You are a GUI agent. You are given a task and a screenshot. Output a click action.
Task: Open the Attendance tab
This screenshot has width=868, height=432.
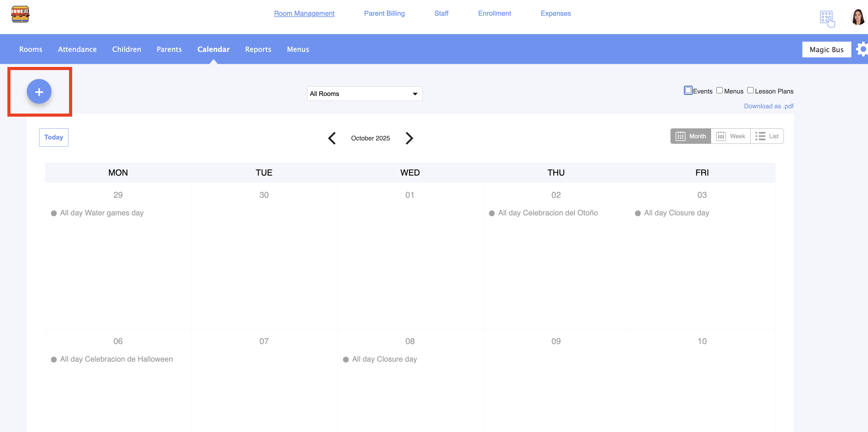77,49
